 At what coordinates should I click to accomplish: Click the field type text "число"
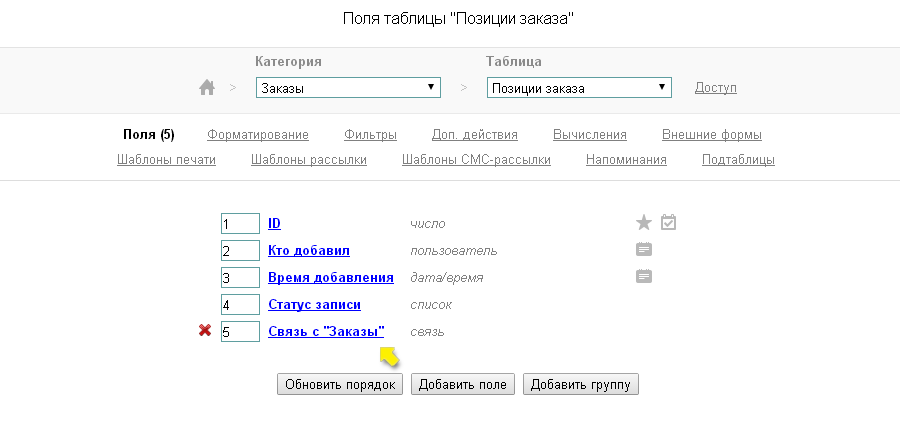click(428, 223)
